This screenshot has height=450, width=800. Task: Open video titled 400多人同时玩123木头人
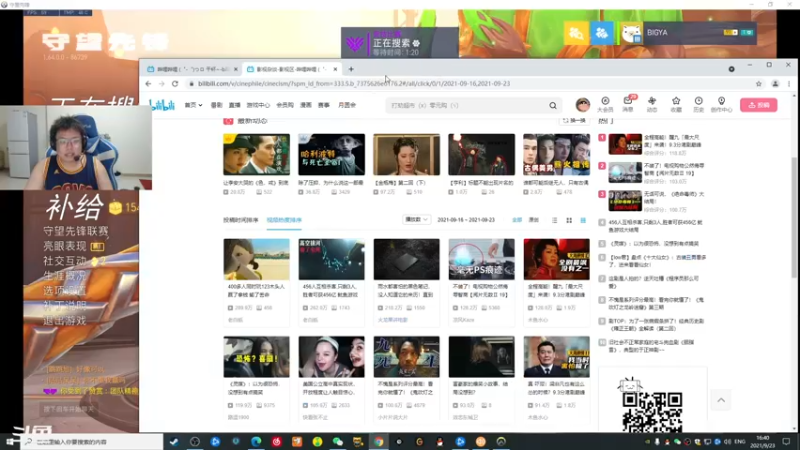256,290
